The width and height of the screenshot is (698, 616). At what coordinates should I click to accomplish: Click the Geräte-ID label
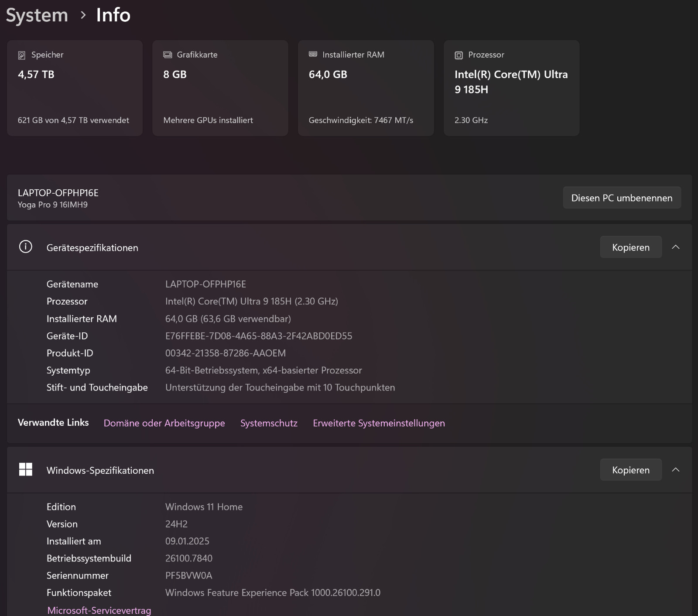pyautogui.click(x=67, y=336)
